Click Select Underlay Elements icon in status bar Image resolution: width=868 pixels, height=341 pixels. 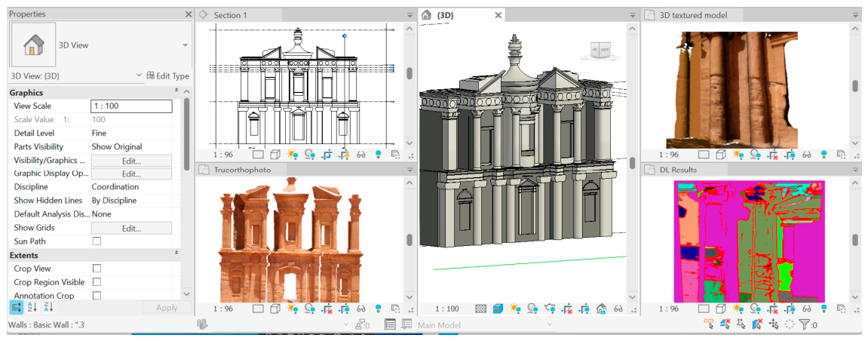point(724,325)
